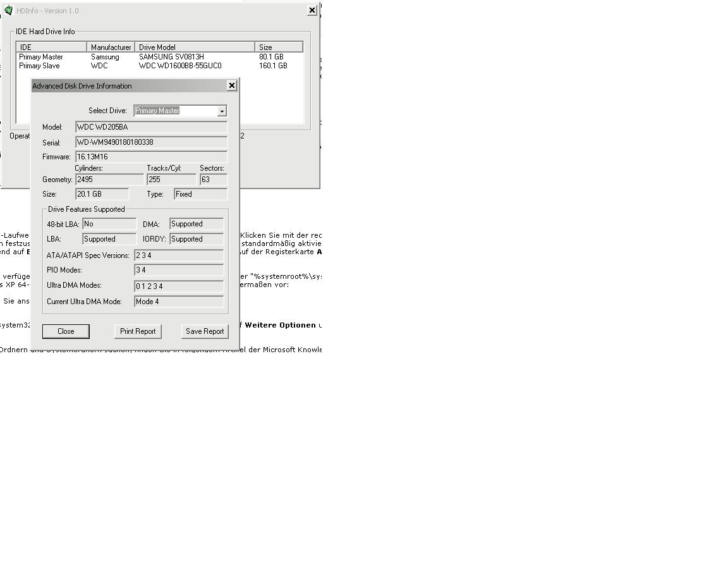Image resolution: width=728 pixels, height=583 pixels.
Task: Click the Save Report button
Action: coord(205,331)
